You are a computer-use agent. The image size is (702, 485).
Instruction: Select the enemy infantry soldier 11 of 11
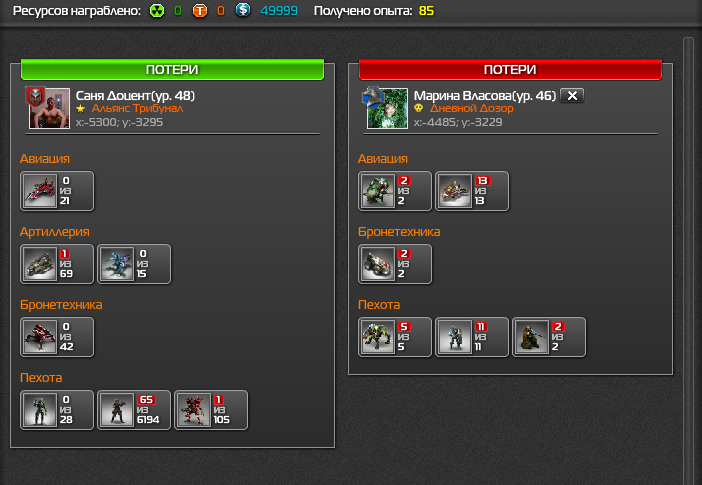[x=472, y=337]
